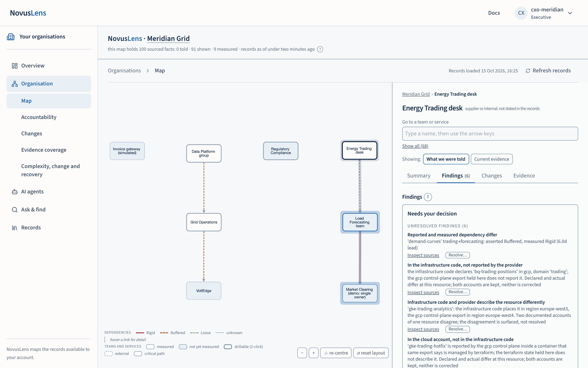This screenshot has height=368, width=588.
Task: Open the Evidence tab
Action: point(524,176)
